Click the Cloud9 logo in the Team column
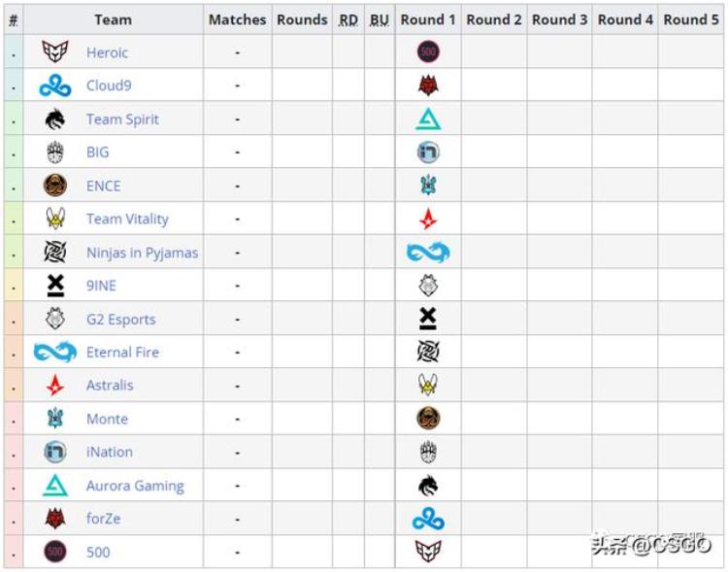The image size is (728, 572). click(55, 86)
